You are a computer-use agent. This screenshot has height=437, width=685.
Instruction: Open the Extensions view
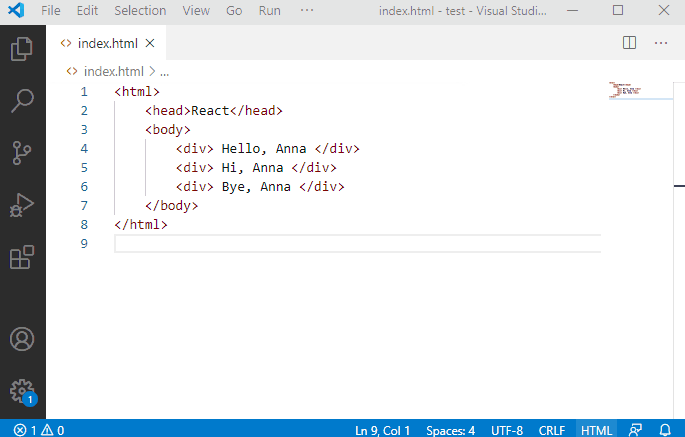[22, 257]
